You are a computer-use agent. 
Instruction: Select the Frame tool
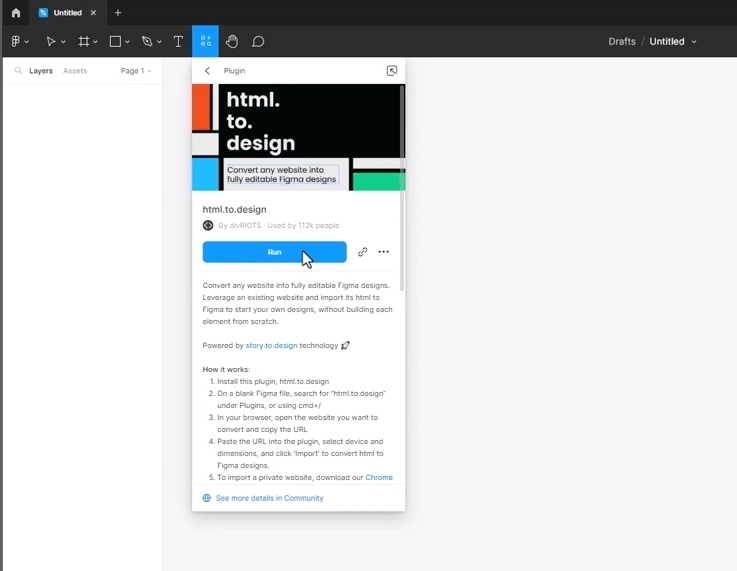(x=84, y=41)
